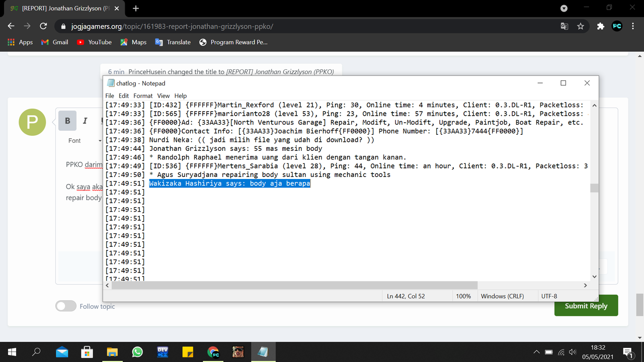
Task: Go back in Chrome browser
Action: (x=11, y=26)
